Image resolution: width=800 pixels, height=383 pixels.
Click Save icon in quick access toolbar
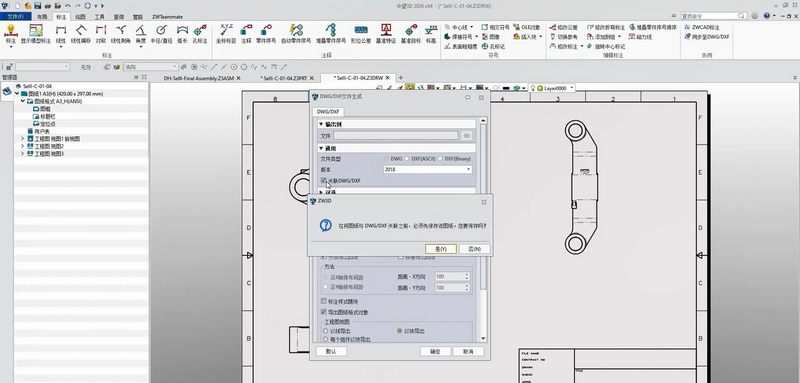pos(37,6)
